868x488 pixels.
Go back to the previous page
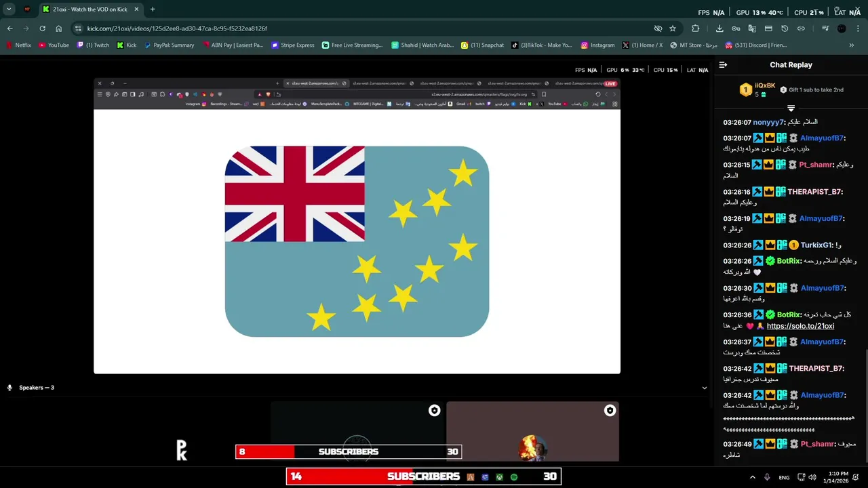(9, 28)
